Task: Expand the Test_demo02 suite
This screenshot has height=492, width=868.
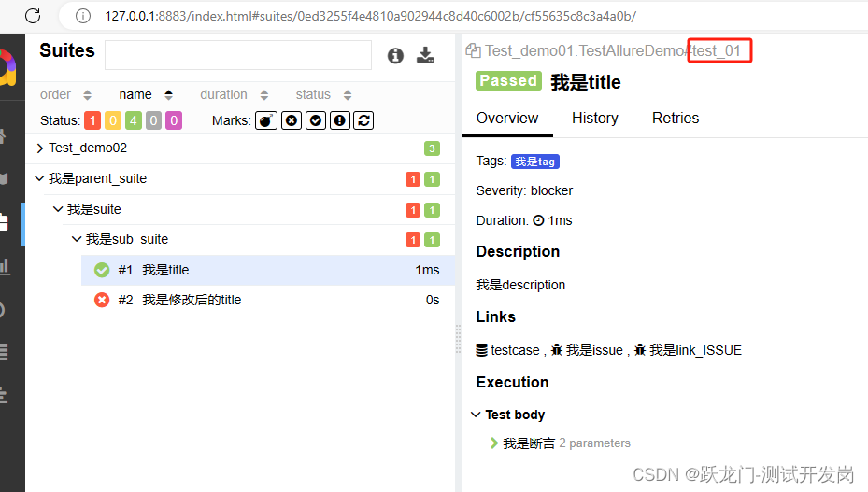Action: point(240,148)
